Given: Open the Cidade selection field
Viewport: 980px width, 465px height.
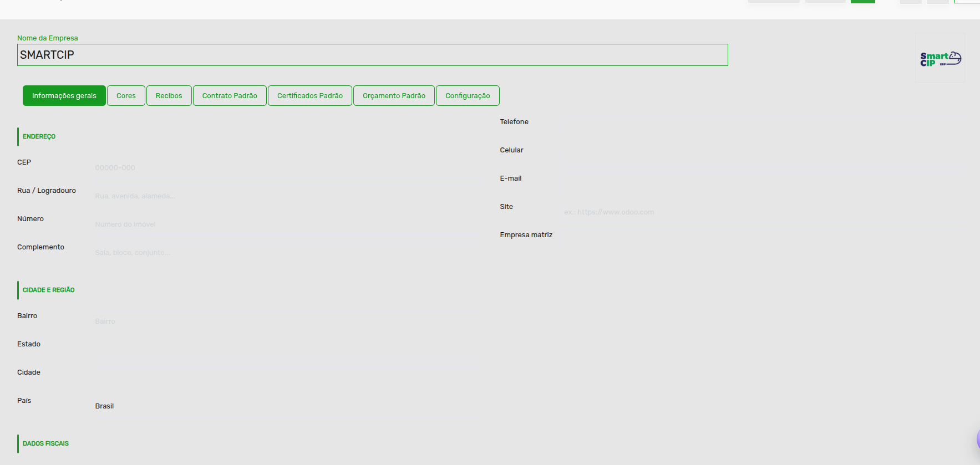Looking at the screenshot, I should [287, 378].
